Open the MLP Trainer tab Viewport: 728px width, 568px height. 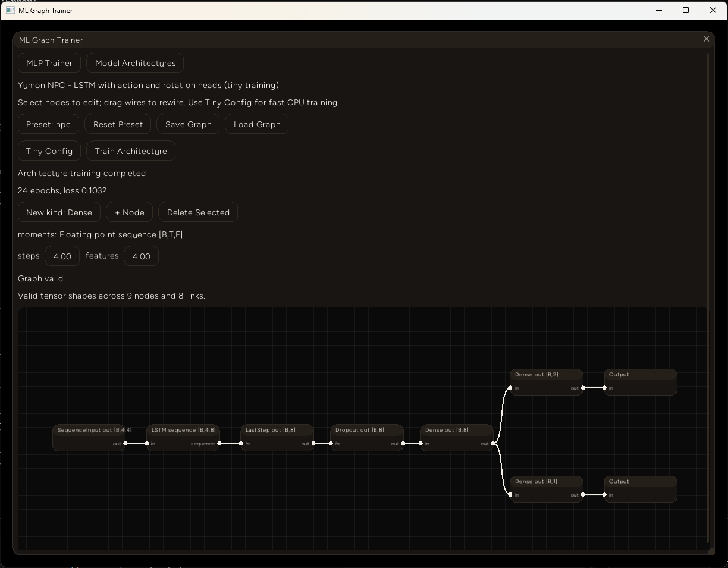pos(49,63)
